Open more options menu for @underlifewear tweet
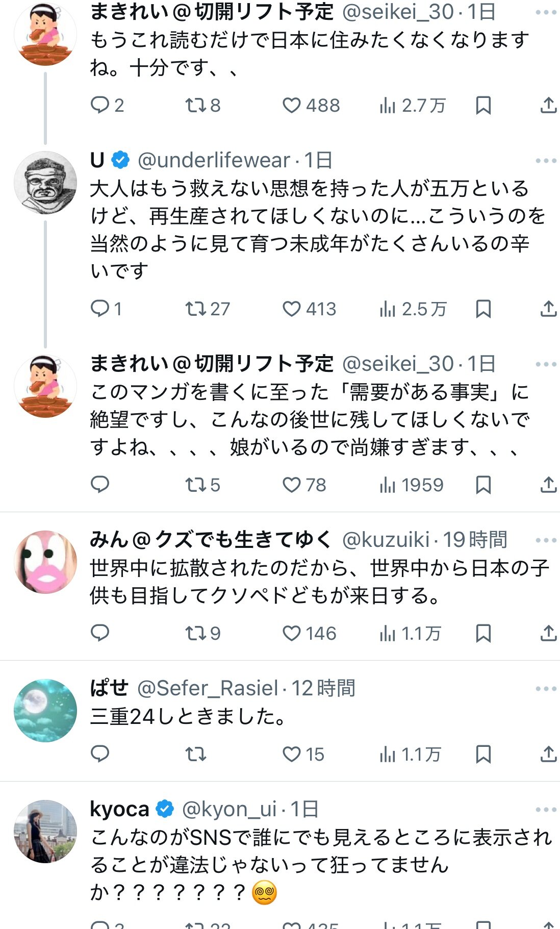 [x=546, y=161]
